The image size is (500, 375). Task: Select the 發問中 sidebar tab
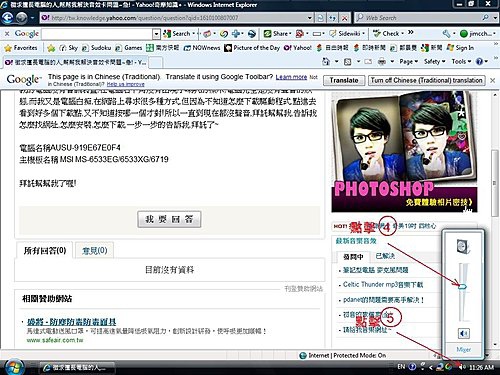pos(353,256)
